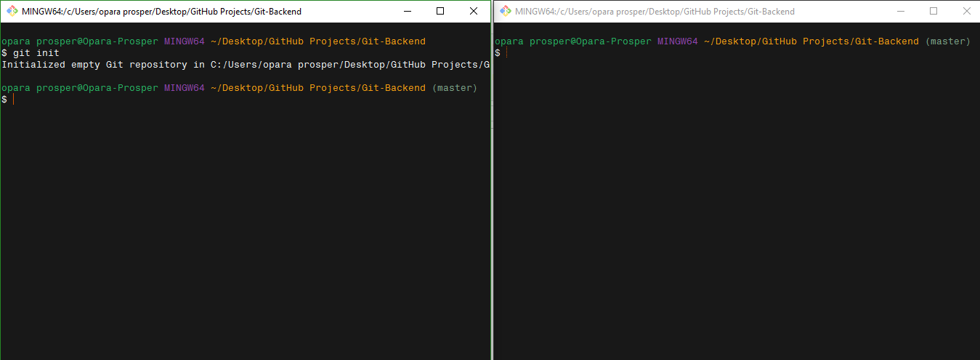Click the 'git init' command line in left terminal
Screen dimensions: 980x360
pos(31,53)
